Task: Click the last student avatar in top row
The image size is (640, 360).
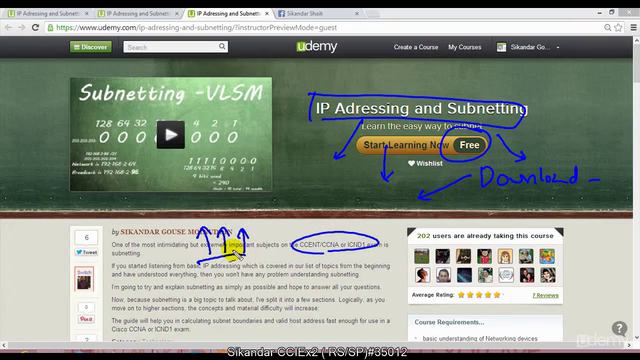Action: [x=547, y=256]
